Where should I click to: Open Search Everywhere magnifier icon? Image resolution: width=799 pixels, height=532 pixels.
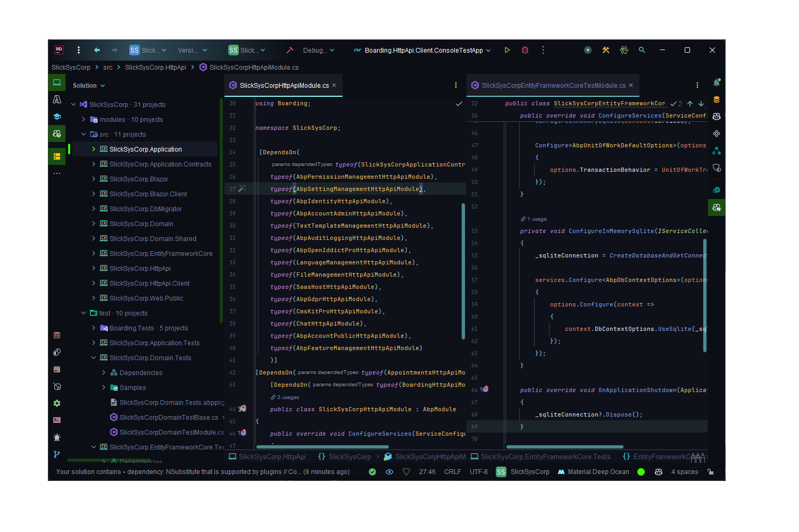pos(642,50)
